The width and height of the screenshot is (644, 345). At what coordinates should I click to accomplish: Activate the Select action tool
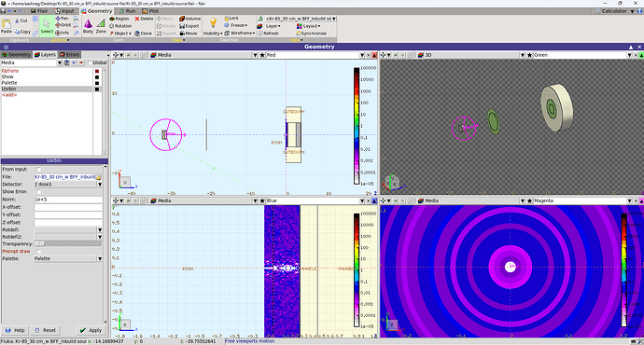tap(47, 26)
